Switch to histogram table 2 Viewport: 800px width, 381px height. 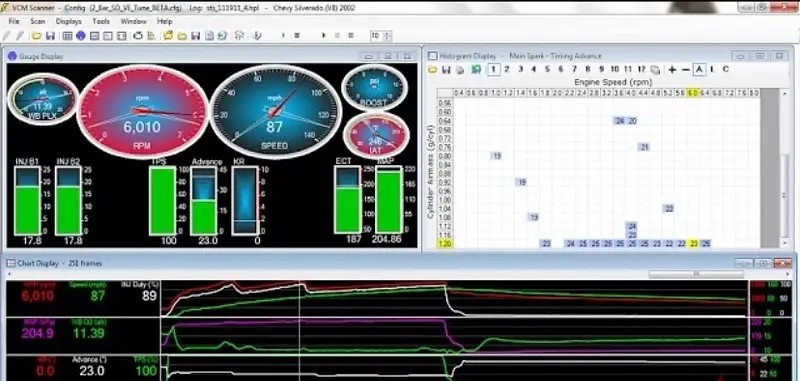coord(507,69)
